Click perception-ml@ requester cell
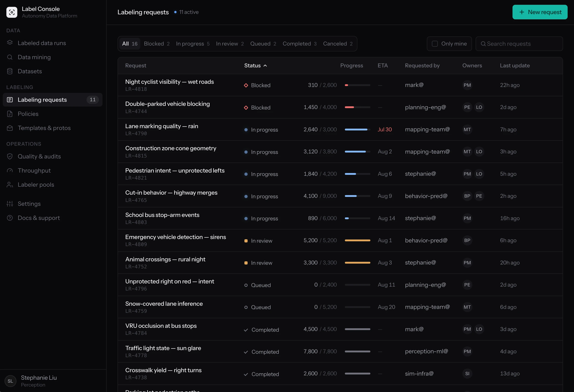This screenshot has width=574, height=392. (x=426, y=351)
